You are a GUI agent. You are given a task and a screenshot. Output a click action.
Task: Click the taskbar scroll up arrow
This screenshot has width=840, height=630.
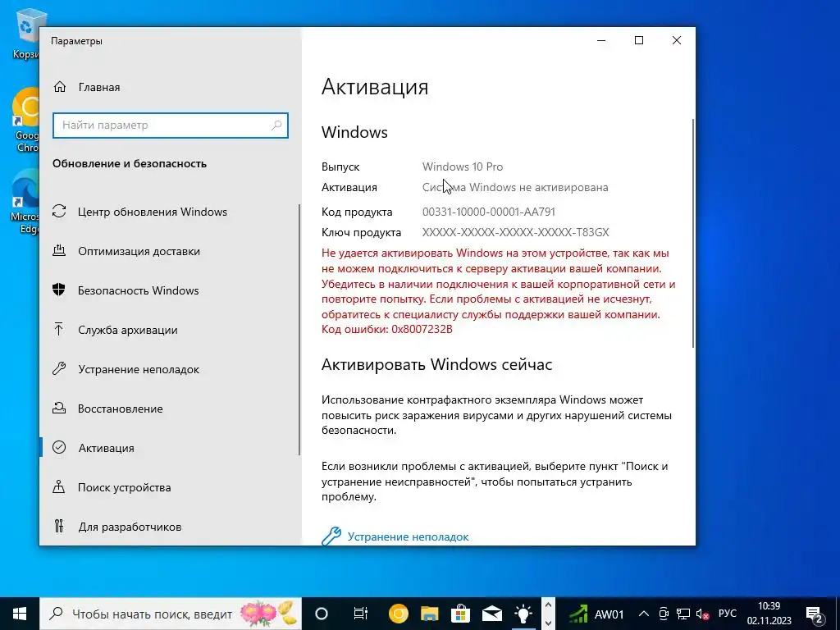[548, 606]
